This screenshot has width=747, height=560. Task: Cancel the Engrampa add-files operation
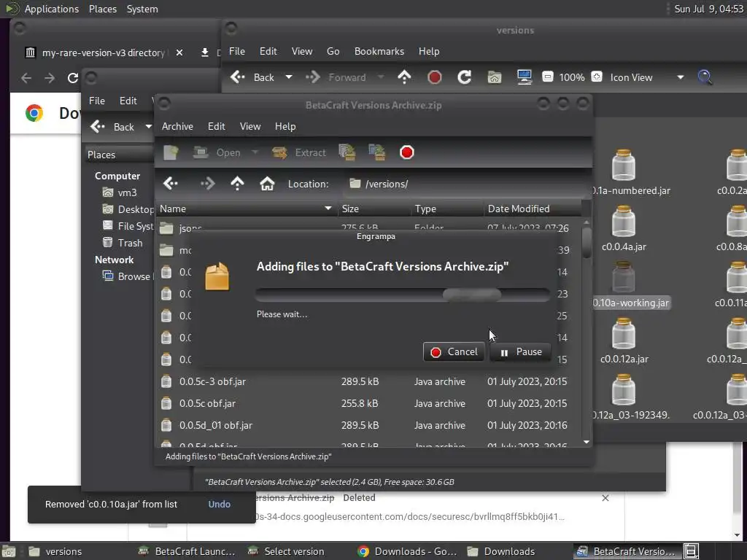pos(454,352)
